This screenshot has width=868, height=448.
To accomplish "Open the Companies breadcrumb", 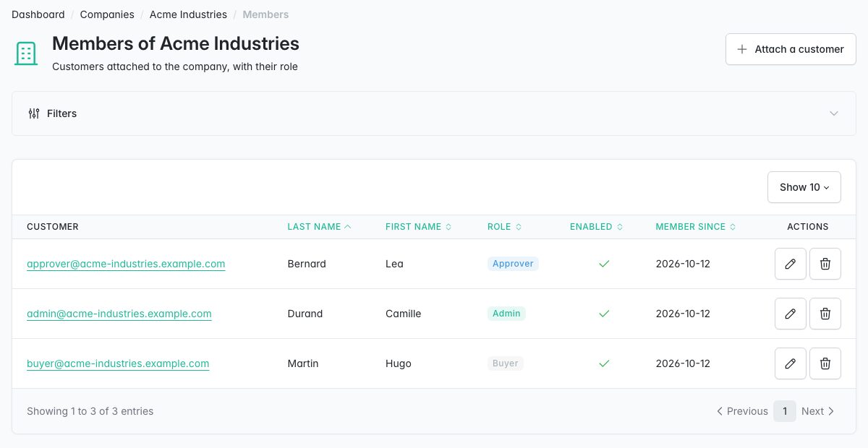I will tap(107, 14).
